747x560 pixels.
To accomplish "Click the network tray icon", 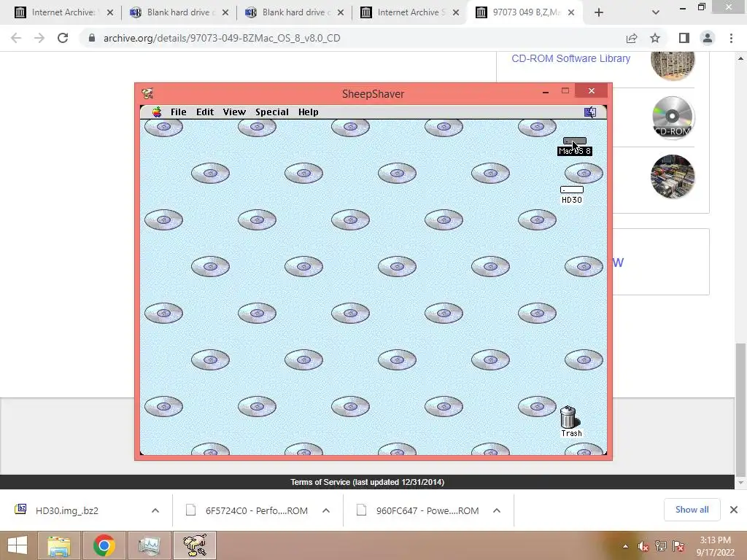I will [x=661, y=546].
